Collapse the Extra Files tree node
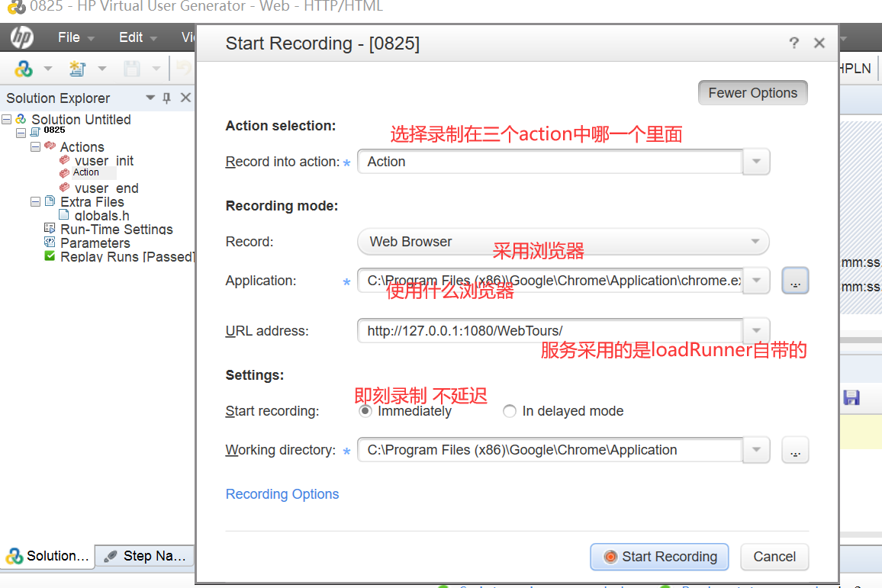The height and width of the screenshot is (588, 882). pos(35,202)
